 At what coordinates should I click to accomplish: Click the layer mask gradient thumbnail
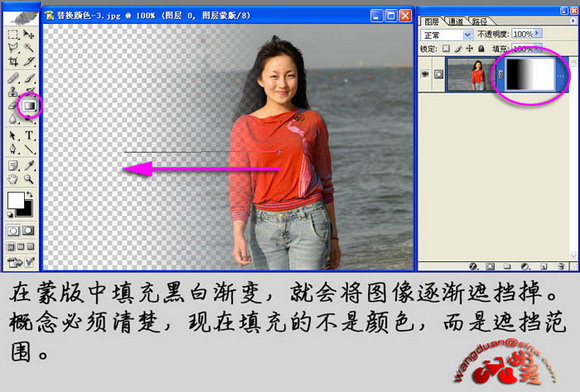click(530, 75)
